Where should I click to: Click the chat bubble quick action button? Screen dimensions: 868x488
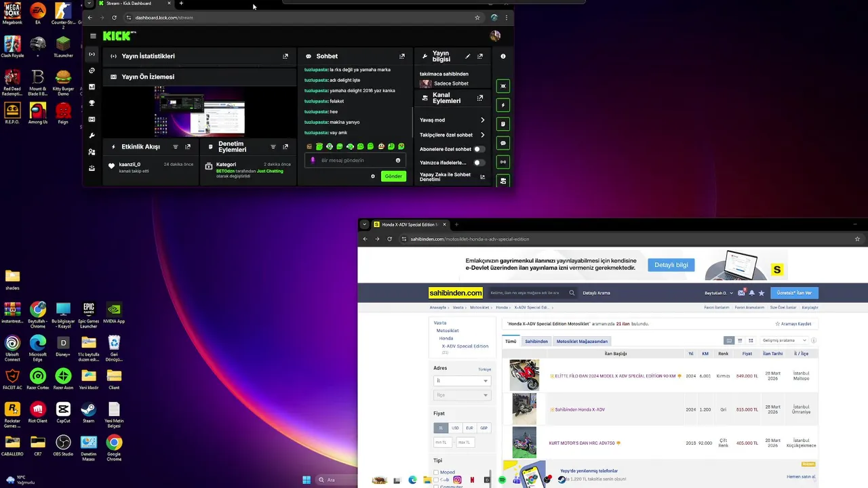pos(503,143)
